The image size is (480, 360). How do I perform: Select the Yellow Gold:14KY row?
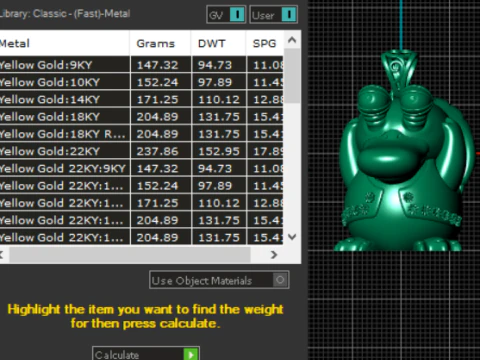[x=141, y=99]
